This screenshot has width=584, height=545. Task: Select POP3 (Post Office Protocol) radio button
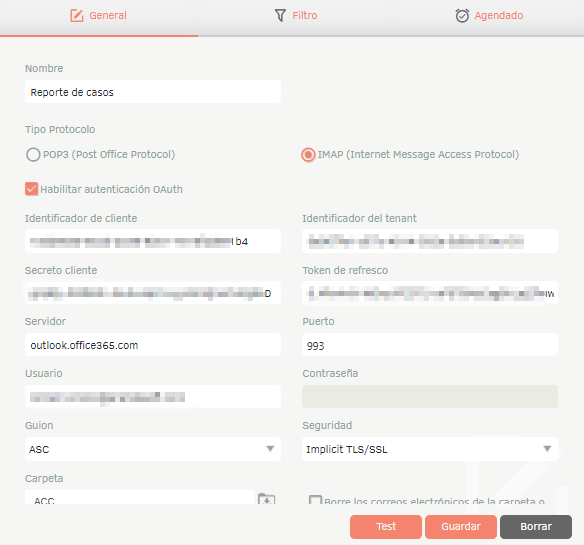(33, 155)
